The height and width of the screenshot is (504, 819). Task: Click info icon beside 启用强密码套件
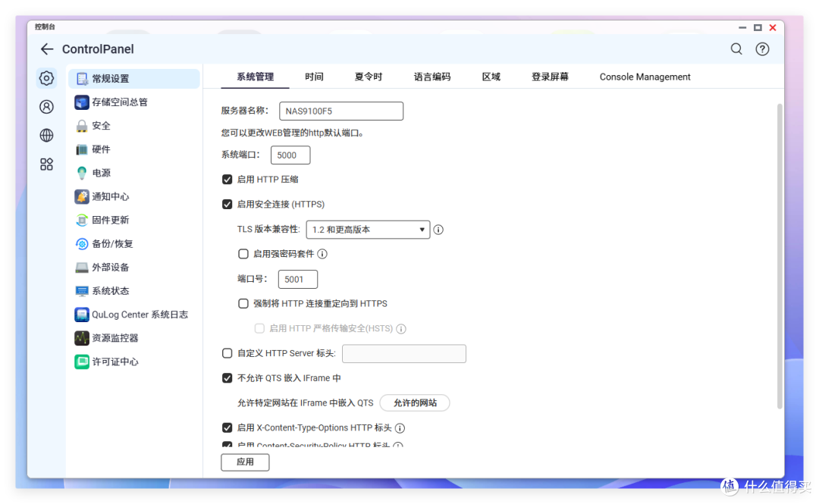(x=322, y=254)
